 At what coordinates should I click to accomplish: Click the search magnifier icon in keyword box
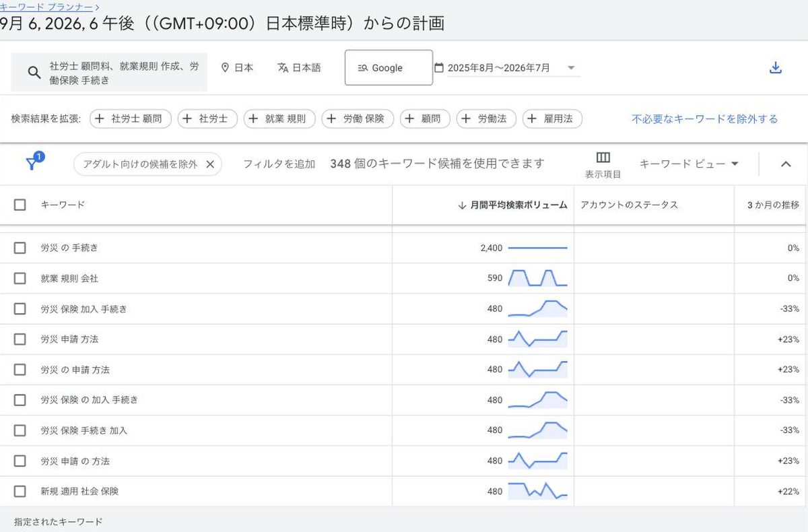pos(34,73)
